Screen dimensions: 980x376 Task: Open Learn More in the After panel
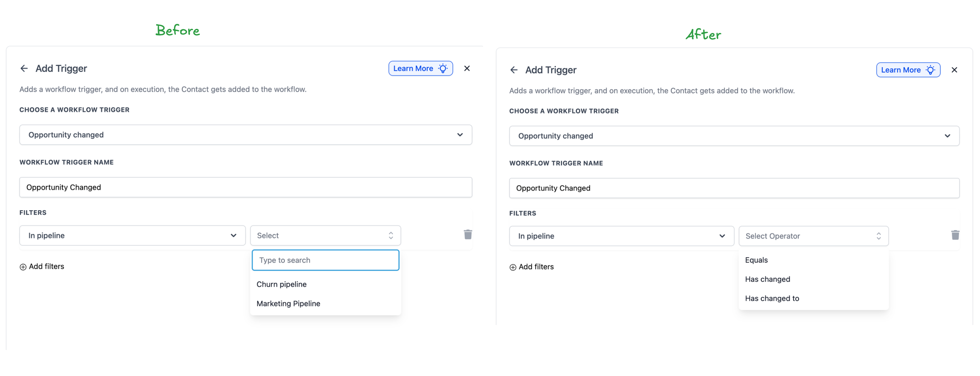tap(908, 70)
